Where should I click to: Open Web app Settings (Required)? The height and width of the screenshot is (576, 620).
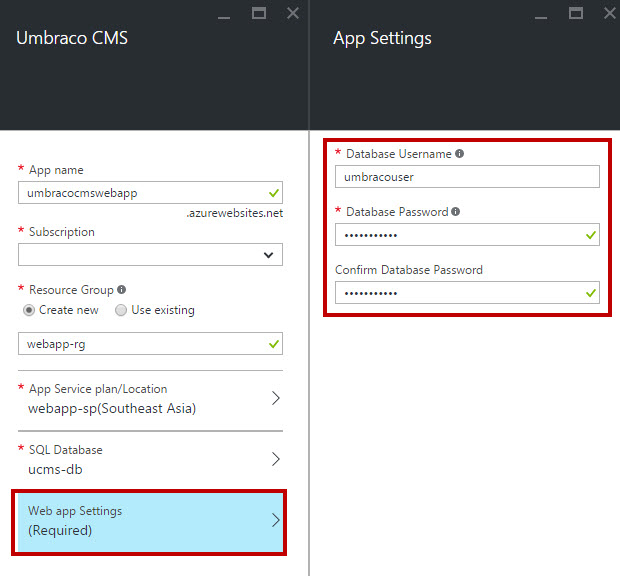coord(150,522)
